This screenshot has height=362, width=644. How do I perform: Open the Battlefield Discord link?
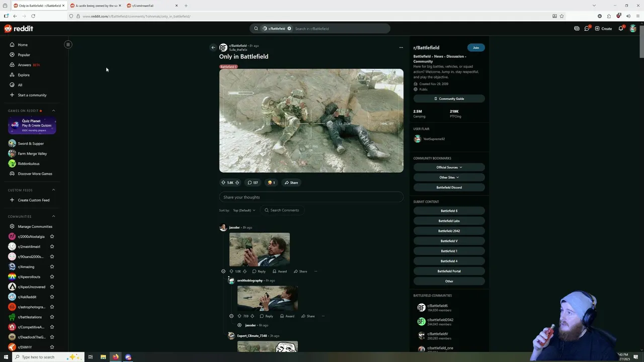(x=449, y=188)
